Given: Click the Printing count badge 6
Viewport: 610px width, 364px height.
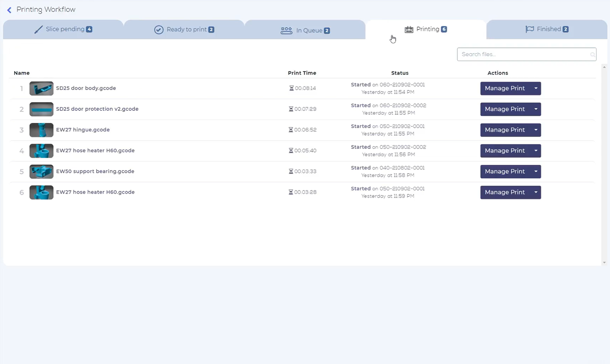Looking at the screenshot, I should click(444, 29).
